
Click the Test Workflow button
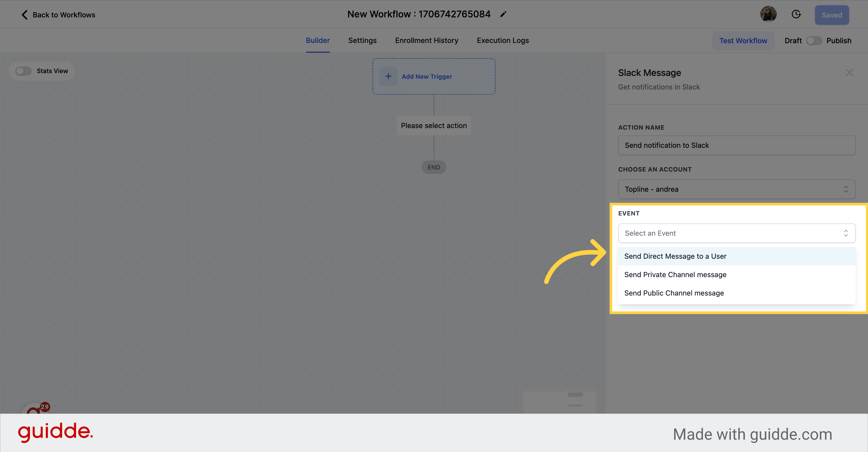743,41
